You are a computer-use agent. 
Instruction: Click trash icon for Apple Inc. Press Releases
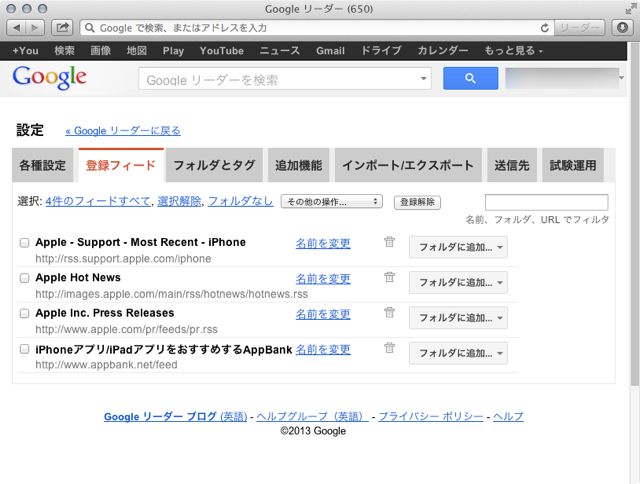pyautogui.click(x=389, y=313)
